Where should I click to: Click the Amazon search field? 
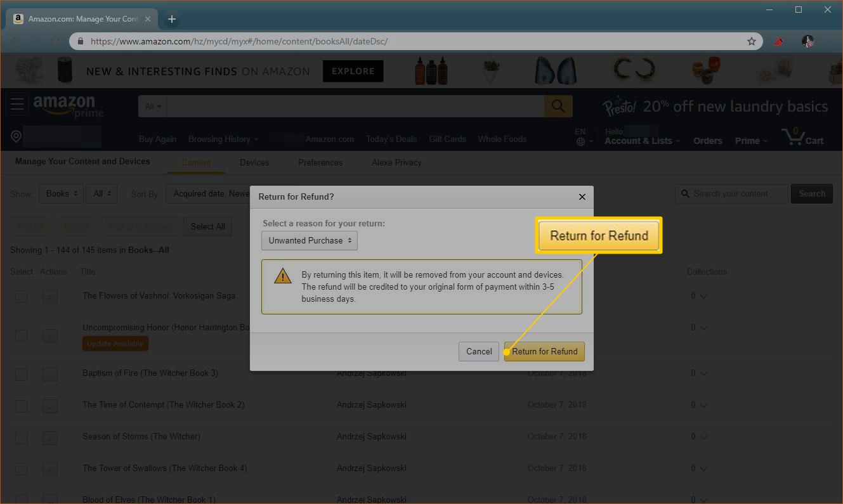click(355, 106)
